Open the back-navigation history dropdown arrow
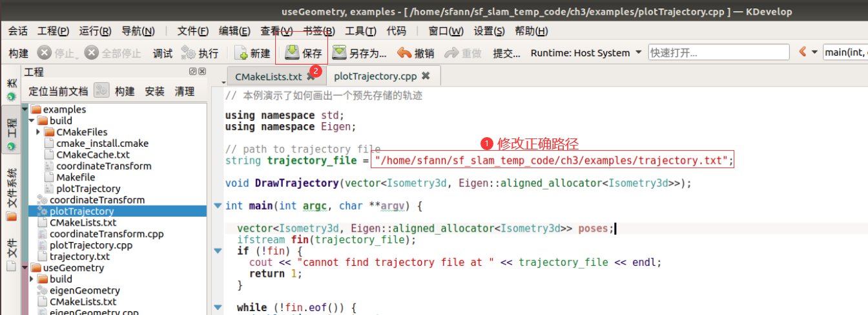Image resolution: width=868 pixels, height=315 pixels. tap(814, 52)
